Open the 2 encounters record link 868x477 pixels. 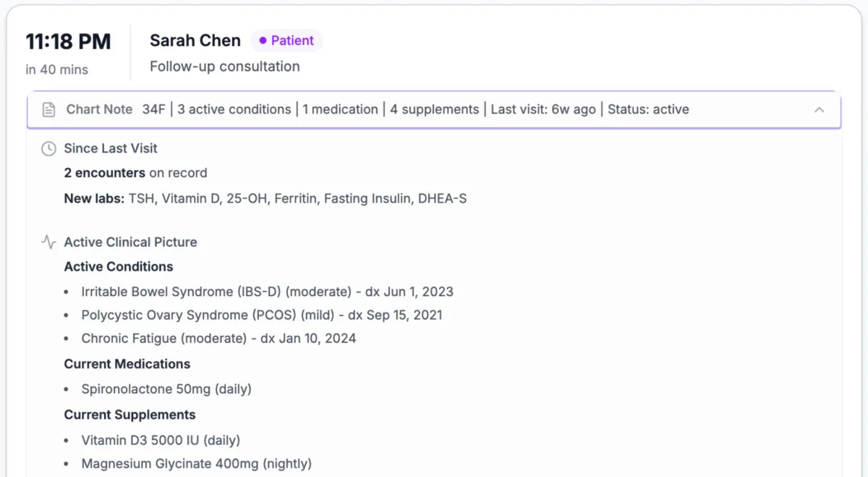point(105,173)
